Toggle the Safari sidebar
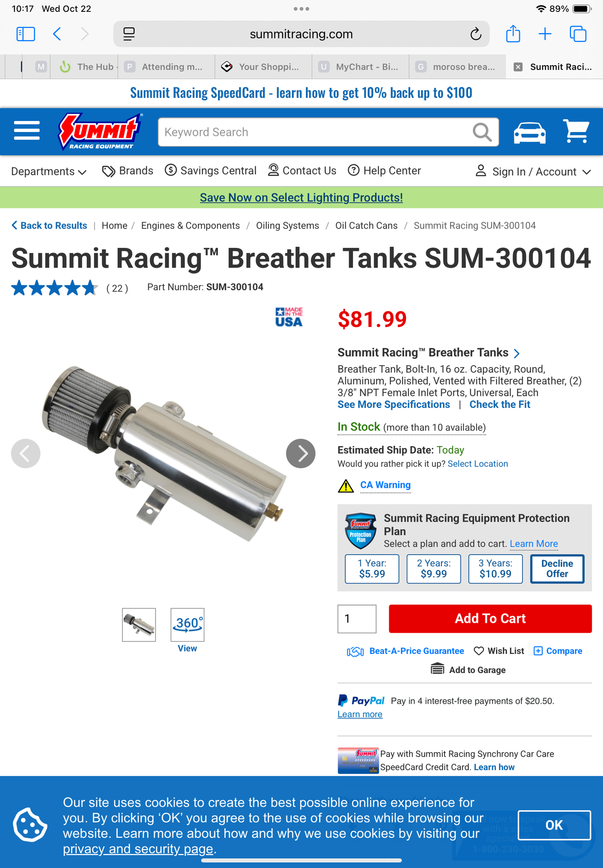This screenshot has height=868, width=603. coord(26,34)
